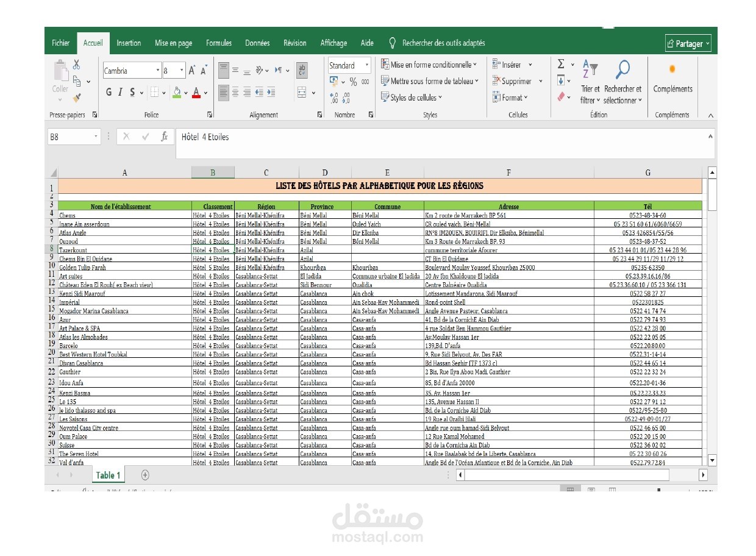Click the thousands separator 000 icon
The height and width of the screenshot is (556, 756).
click(x=365, y=82)
